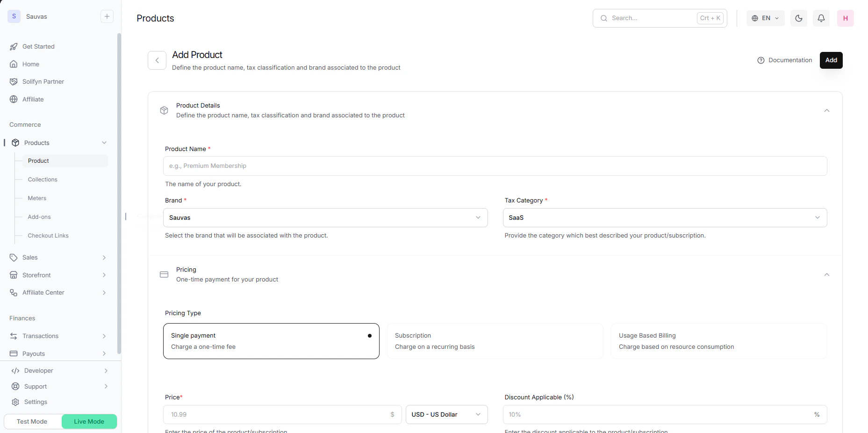868x433 pixels.
Task: Click the Products cube icon in sidebar
Action: click(x=15, y=143)
